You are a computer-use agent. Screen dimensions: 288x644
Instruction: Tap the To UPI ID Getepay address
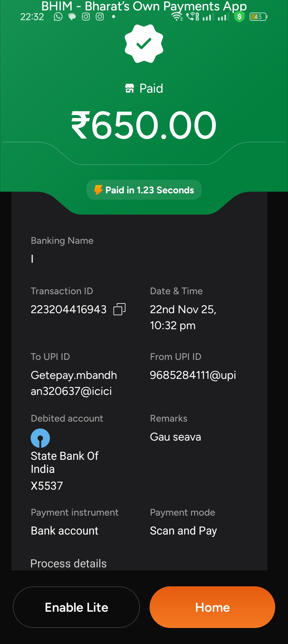pos(74,383)
